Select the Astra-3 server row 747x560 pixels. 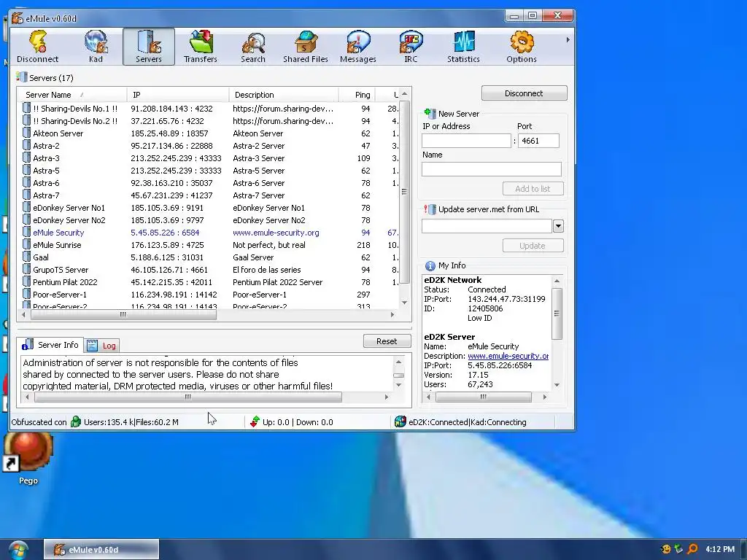[209, 158]
